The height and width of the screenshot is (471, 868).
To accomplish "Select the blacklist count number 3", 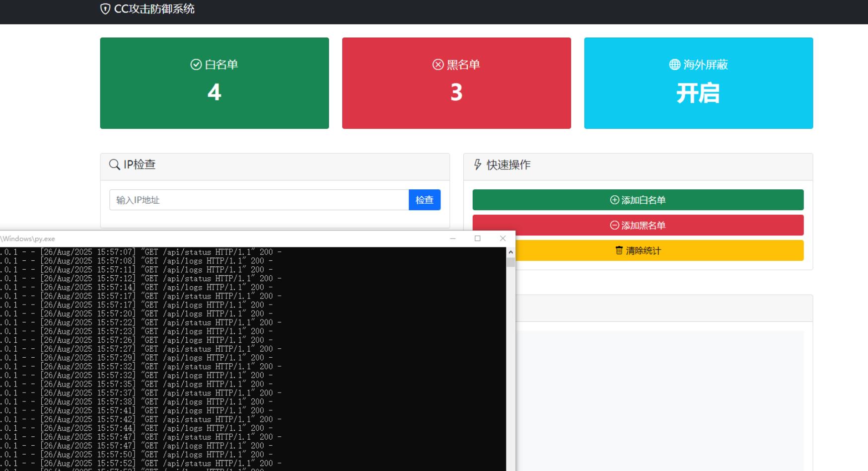I will coord(456,92).
